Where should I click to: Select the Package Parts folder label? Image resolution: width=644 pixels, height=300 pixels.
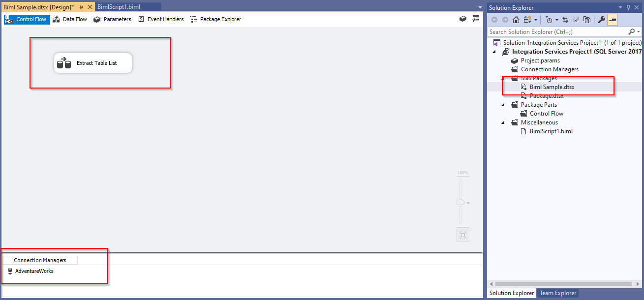point(539,105)
